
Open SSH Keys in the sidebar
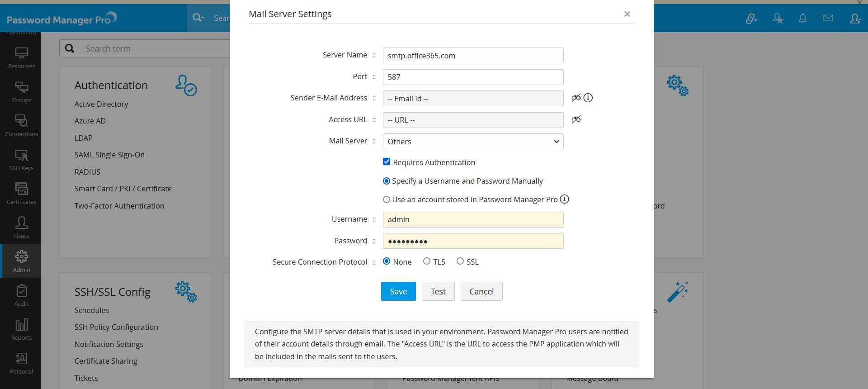click(x=21, y=159)
